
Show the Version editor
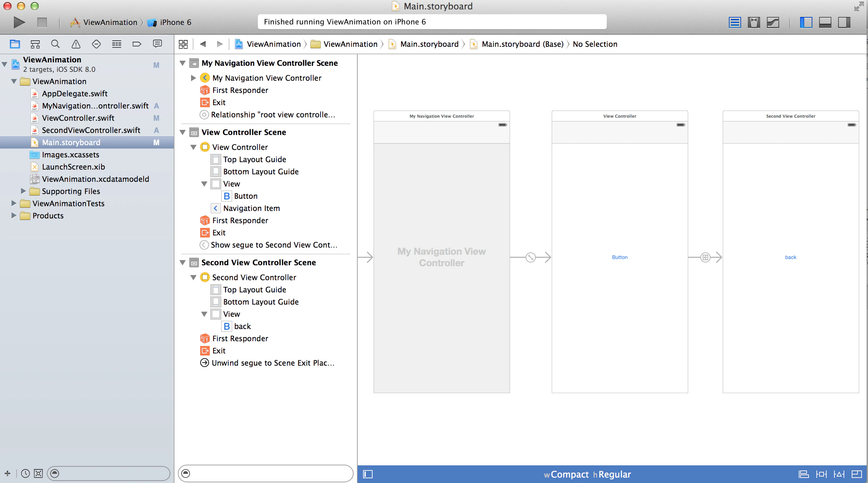point(773,22)
